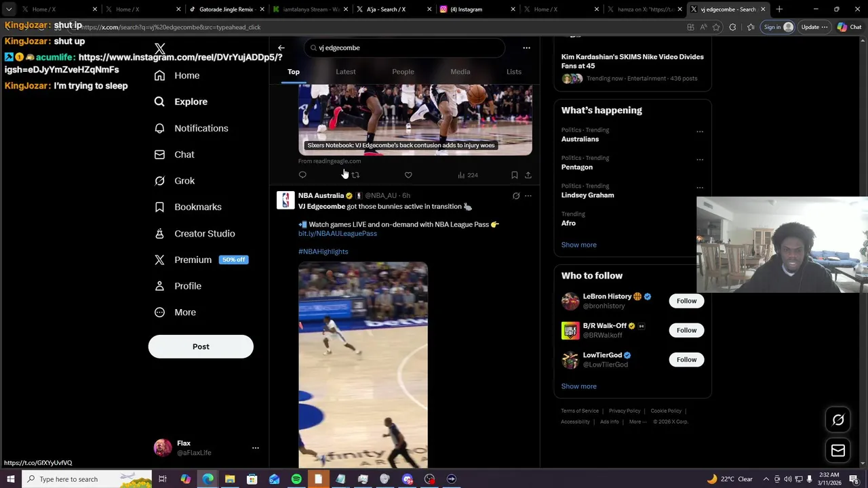Open options for Lindsey Graham trend

pos(700,188)
